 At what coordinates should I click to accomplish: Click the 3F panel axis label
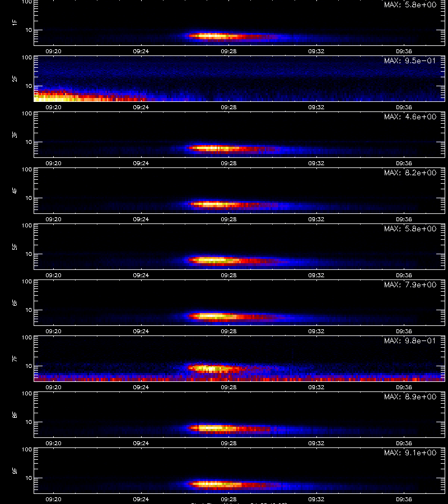click(15, 134)
